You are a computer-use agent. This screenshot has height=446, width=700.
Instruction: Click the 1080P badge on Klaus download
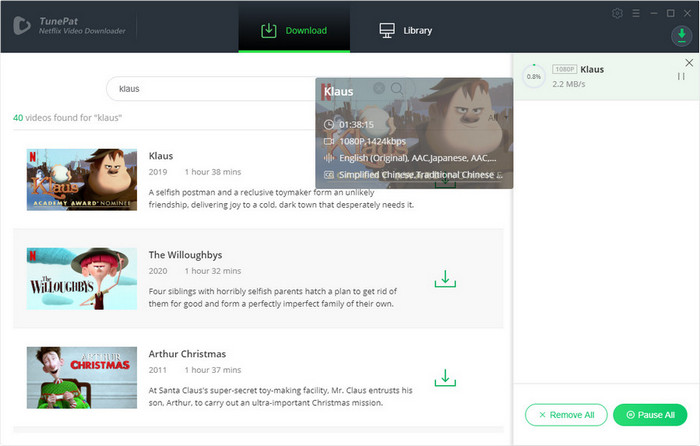point(565,70)
